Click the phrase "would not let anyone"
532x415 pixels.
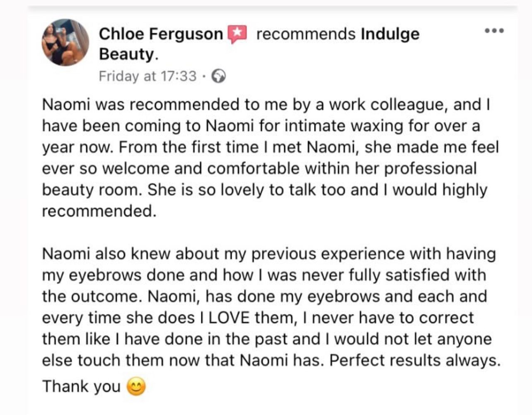pyautogui.click(x=413, y=339)
